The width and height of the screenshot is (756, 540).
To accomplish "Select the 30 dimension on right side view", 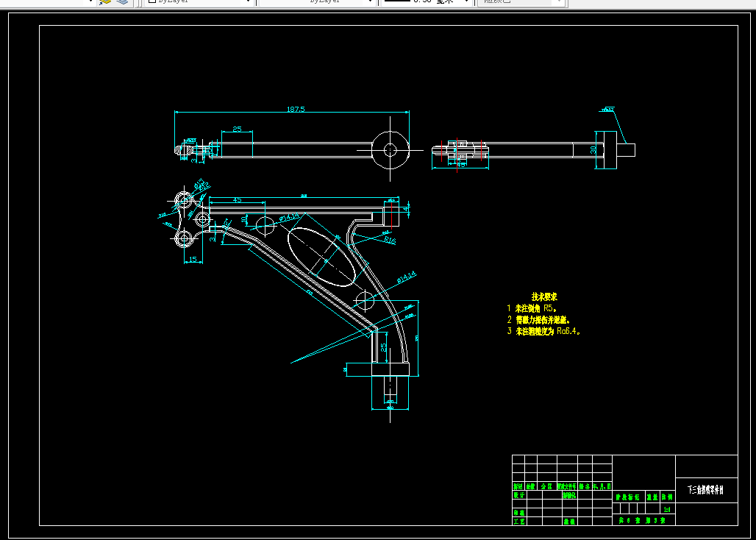I will [x=593, y=150].
